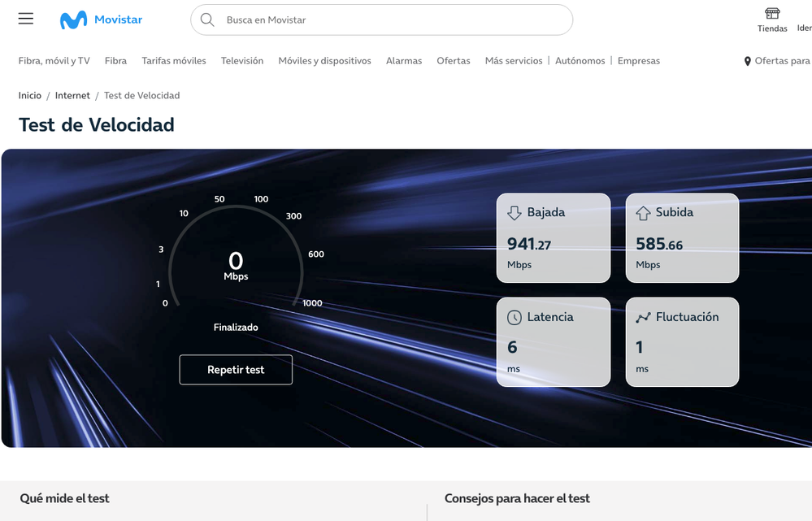
Task: Click the Fluctuación chart icon
Action: (643, 318)
